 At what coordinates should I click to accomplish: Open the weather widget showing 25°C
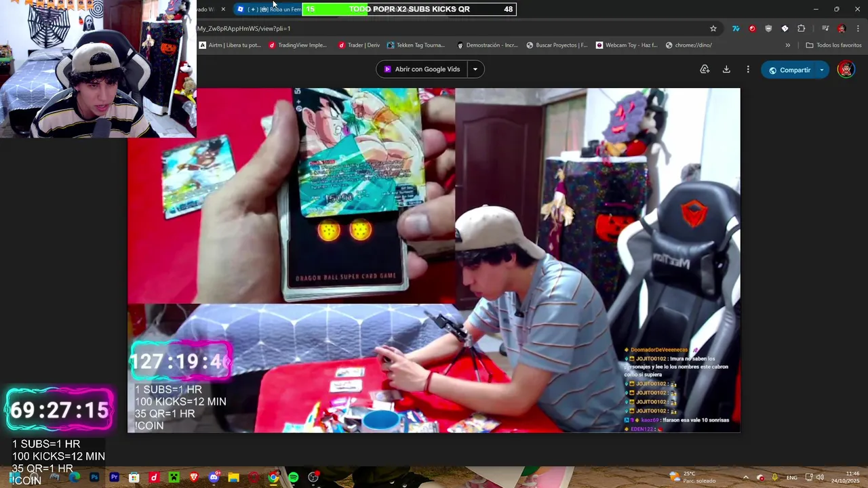(x=692, y=477)
